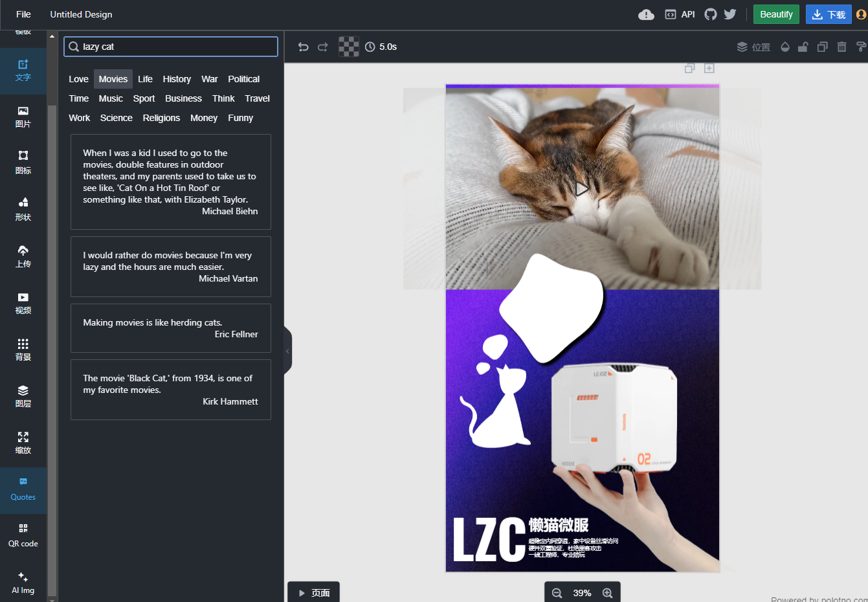Duplicate element using toolbar copy icon
Screen dimensions: 868x602
pyautogui.click(x=822, y=47)
